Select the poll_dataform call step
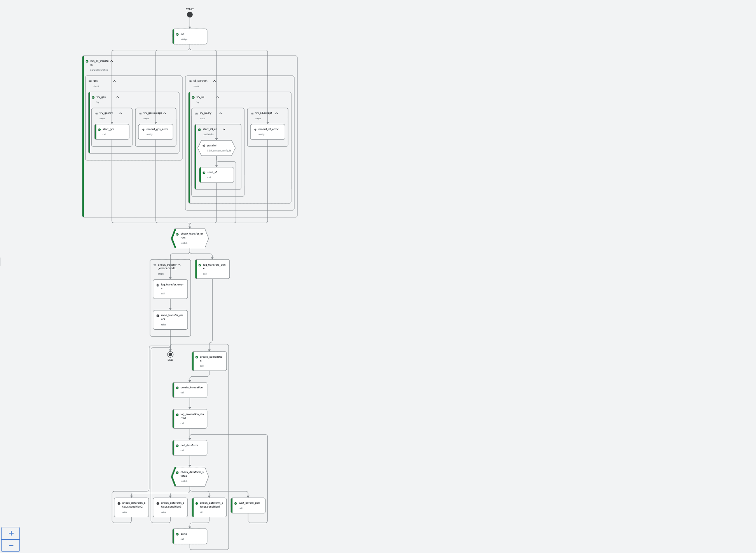The width and height of the screenshot is (756, 553). pos(190,448)
